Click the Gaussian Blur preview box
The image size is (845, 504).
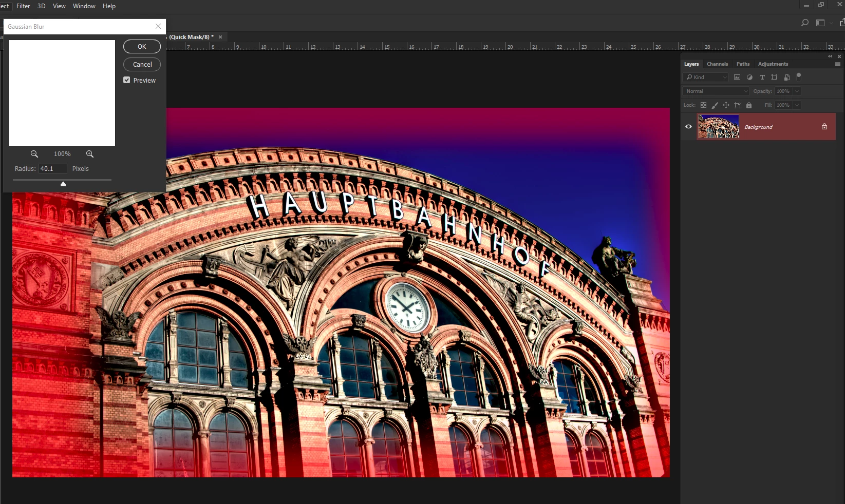tap(62, 93)
